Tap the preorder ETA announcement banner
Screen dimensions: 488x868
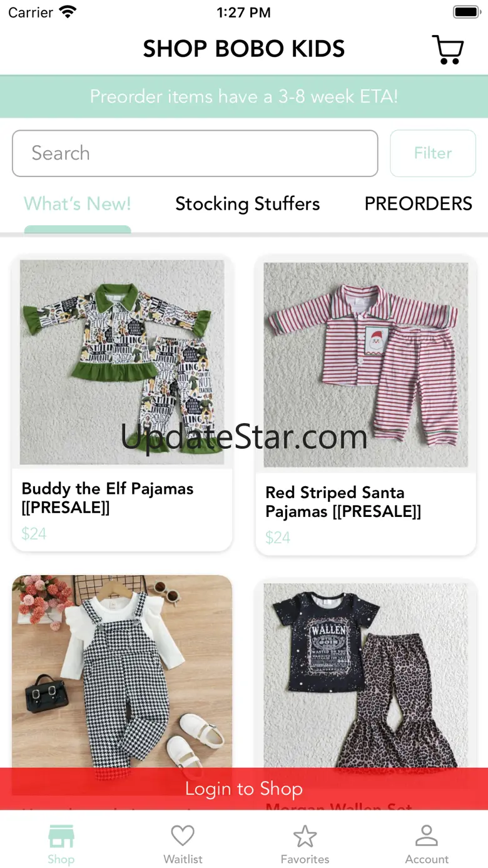[x=244, y=96]
